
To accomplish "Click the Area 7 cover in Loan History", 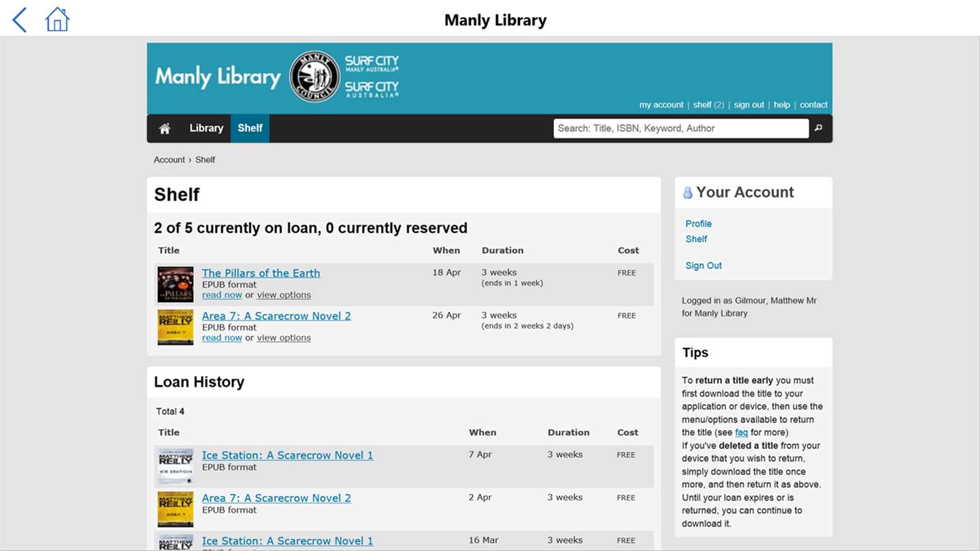I will coord(176,510).
